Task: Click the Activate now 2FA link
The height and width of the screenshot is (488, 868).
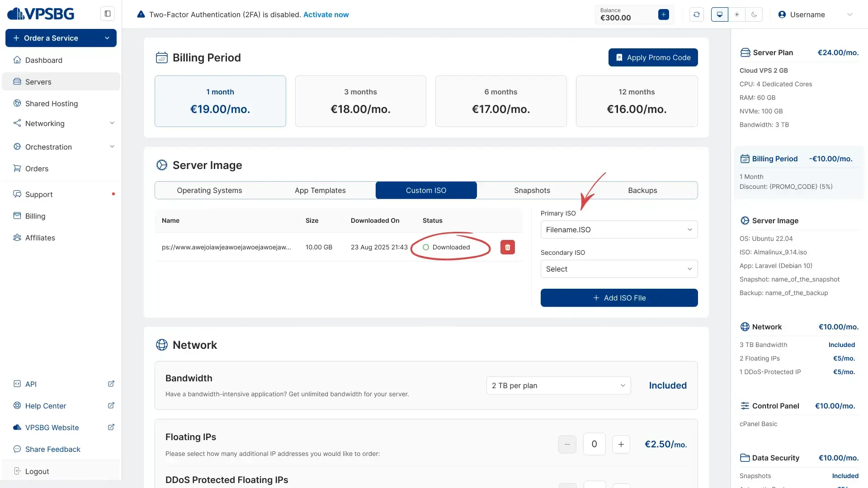Action: click(325, 14)
